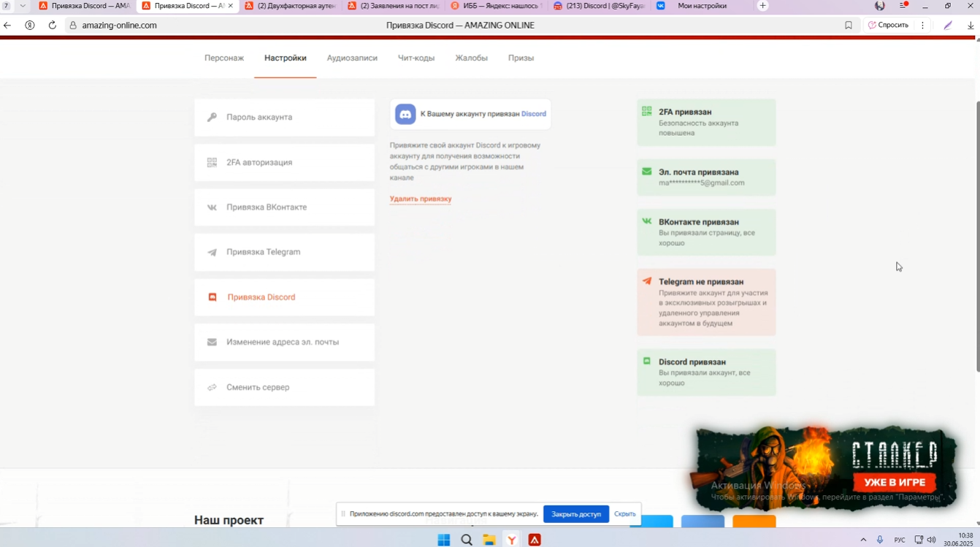Click the arrows icon beside Сменить сервер

[212, 387]
